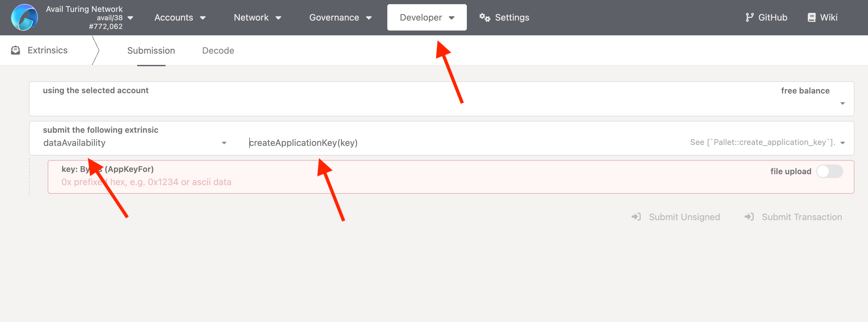
Task: Open the dataAvailability pallet dropdown
Action: [x=224, y=143]
